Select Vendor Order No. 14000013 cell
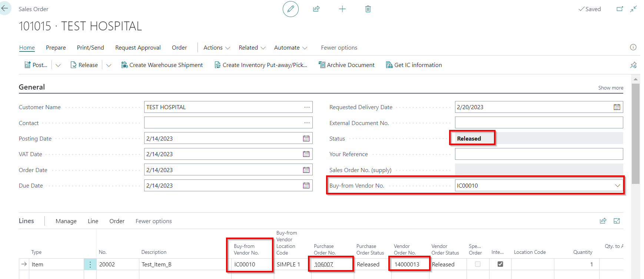The width and height of the screenshot is (644, 279). point(409,264)
